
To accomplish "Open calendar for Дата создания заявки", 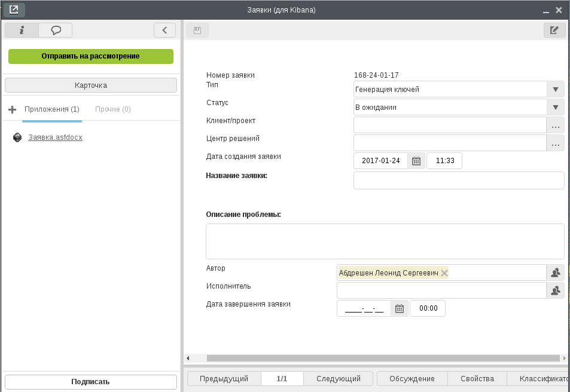I will pyautogui.click(x=416, y=161).
